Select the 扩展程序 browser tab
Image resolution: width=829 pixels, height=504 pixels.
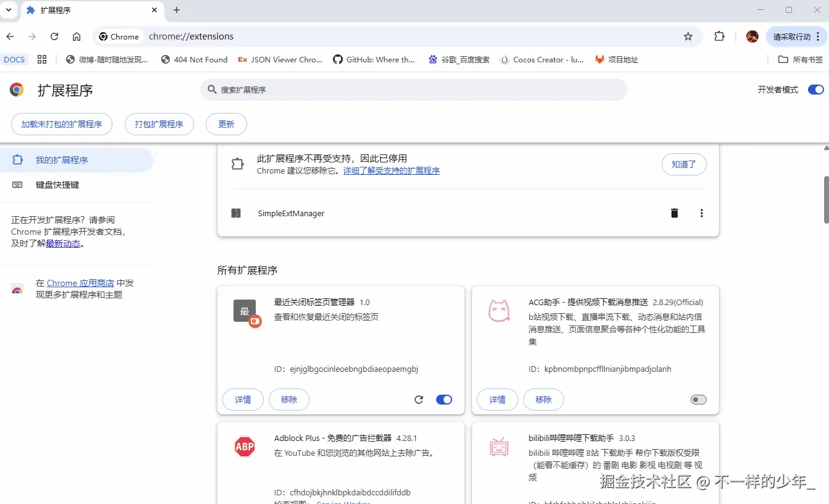86,10
